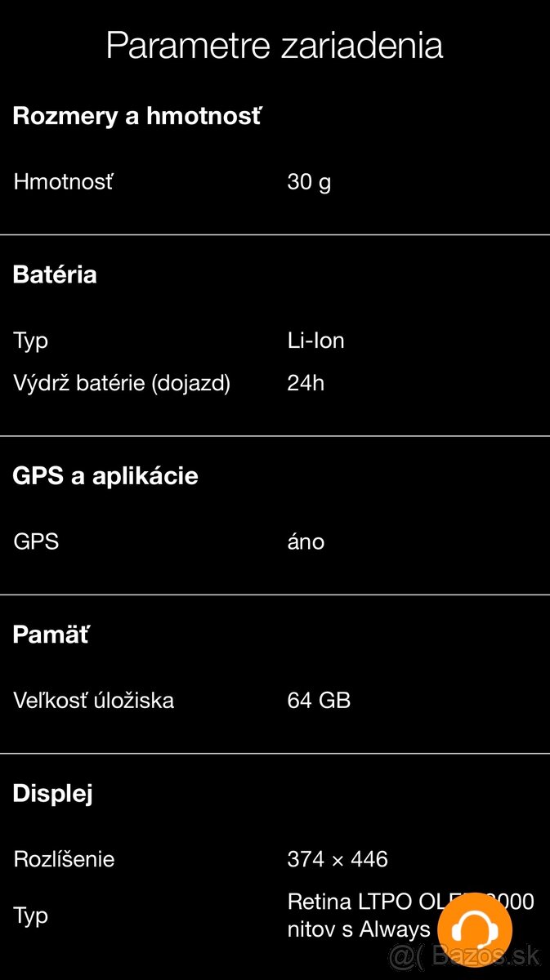Select the "Veľkosť úložiska" label

pyautogui.click(x=94, y=700)
